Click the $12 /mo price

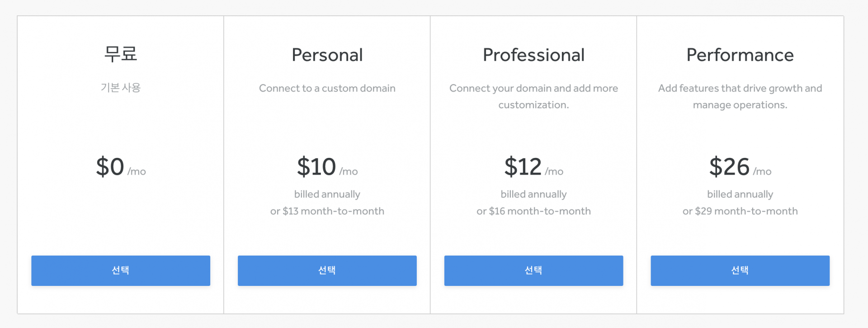pyautogui.click(x=533, y=167)
